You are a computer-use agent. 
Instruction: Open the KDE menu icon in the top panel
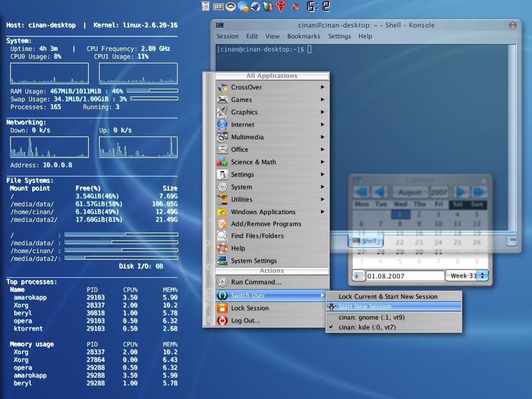pos(206,6)
